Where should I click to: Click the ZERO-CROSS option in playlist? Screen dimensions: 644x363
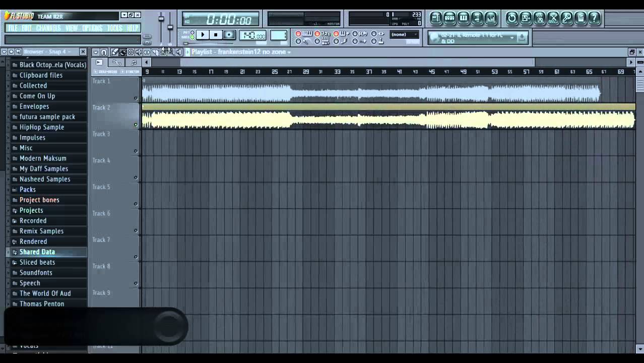click(x=106, y=72)
